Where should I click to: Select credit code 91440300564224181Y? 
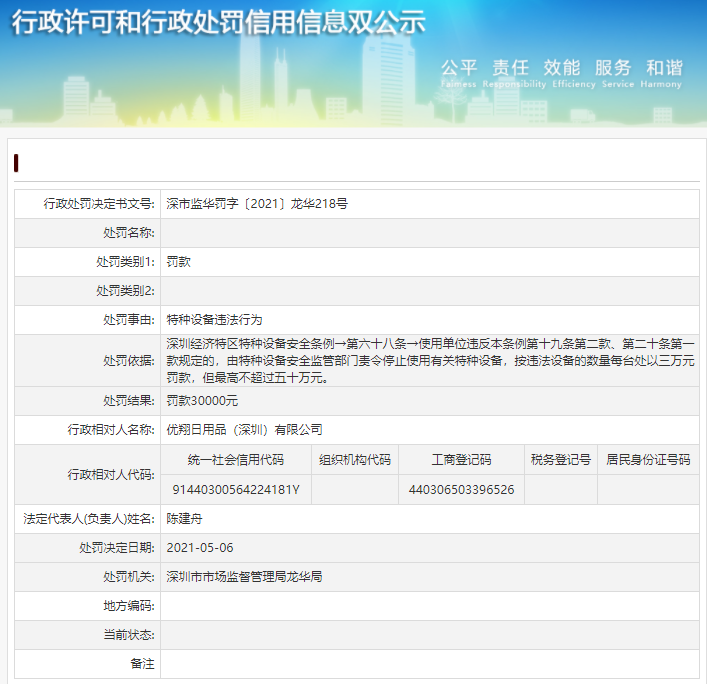coord(236,489)
